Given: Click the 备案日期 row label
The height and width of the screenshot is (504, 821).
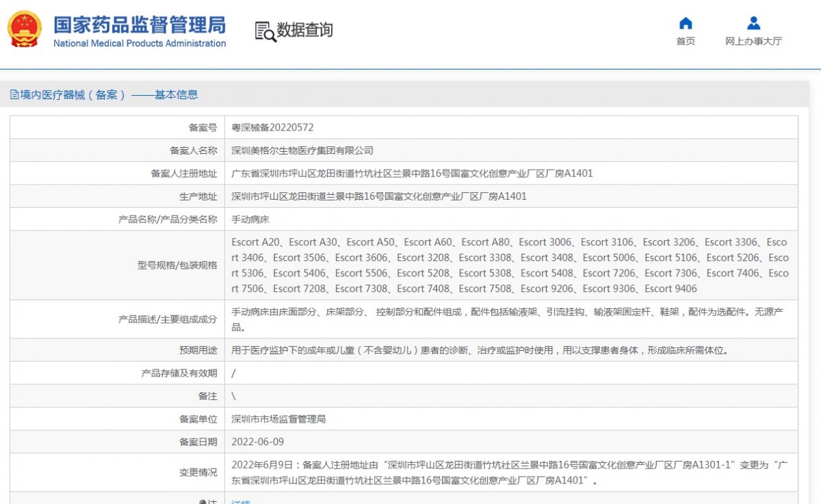Looking at the screenshot, I should pos(198,442).
